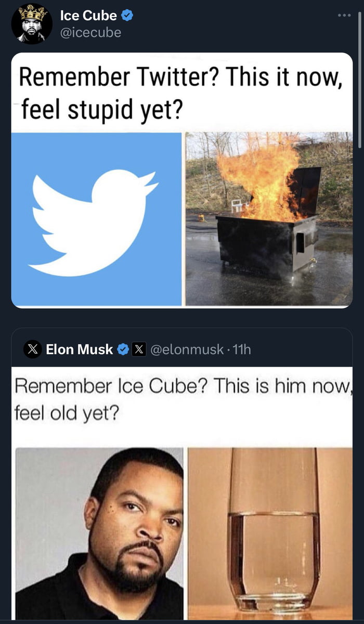Expand the meme image to full screen

coord(182,182)
